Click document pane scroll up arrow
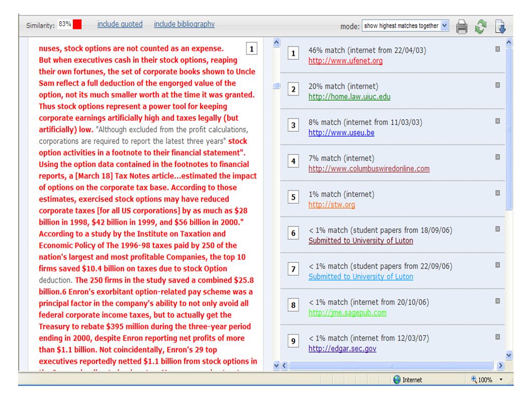Screen dimensions: 532x399 tap(277, 42)
